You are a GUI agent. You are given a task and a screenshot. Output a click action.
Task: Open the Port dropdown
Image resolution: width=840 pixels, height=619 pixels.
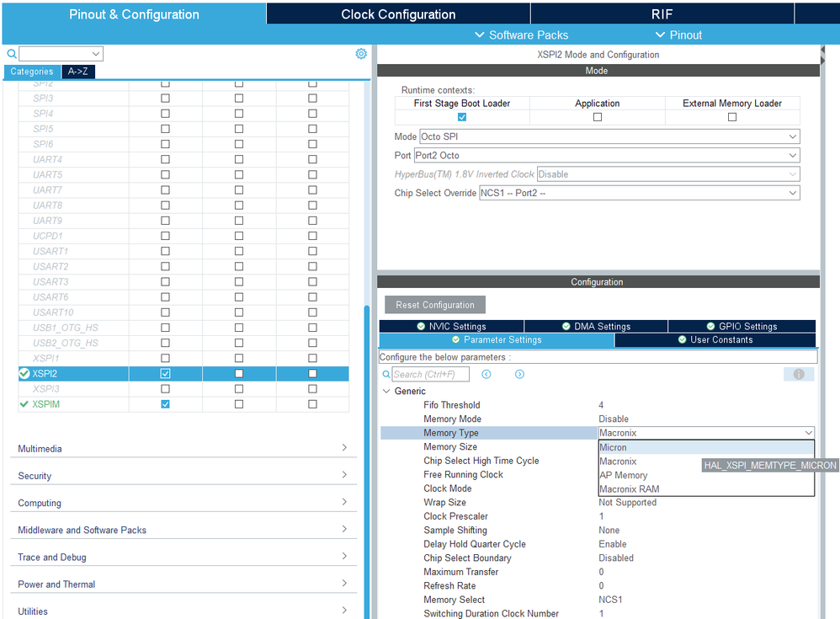(607, 156)
